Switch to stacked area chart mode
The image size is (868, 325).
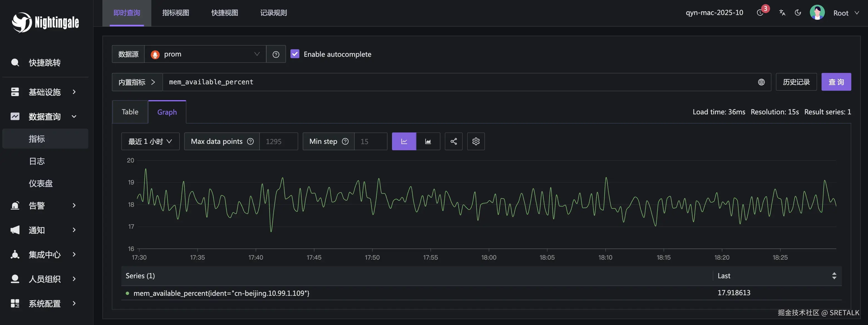click(x=428, y=141)
